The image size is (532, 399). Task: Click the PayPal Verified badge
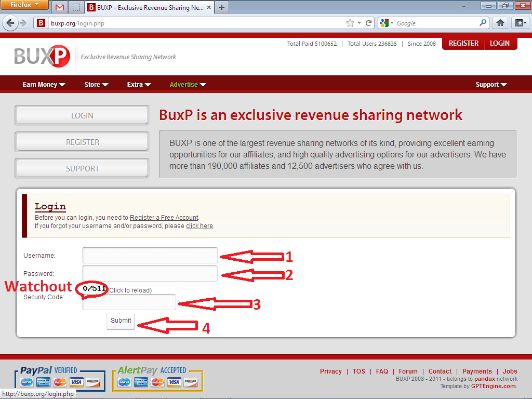click(60, 379)
